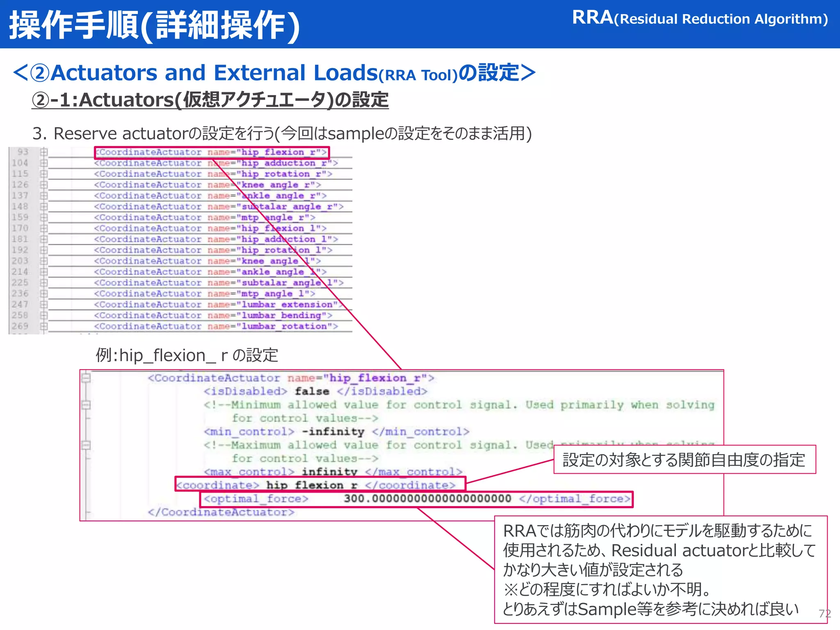The width and height of the screenshot is (840, 630).
Task: Click line number 170 in the gutter
Action: 20,228
